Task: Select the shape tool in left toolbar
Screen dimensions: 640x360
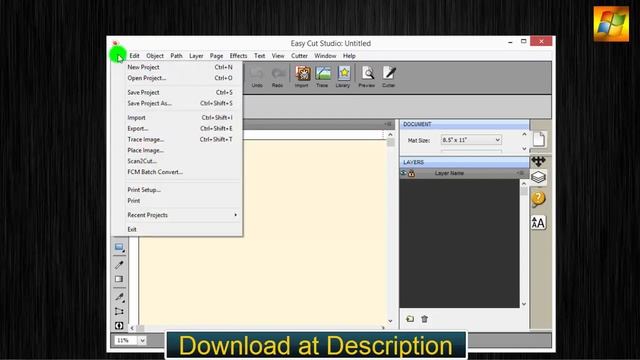Action: [x=119, y=247]
